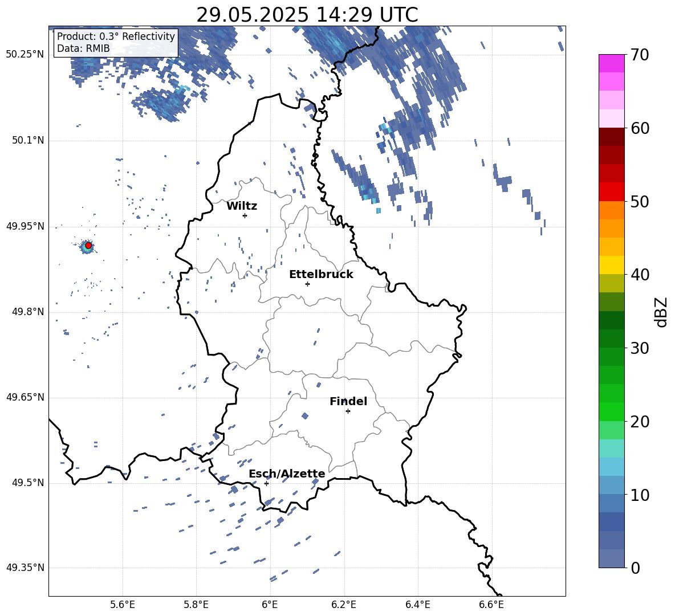Screen dimensions: 675x616
Task: Click the Esch/Alzette station cross marker
Action: coord(266,483)
